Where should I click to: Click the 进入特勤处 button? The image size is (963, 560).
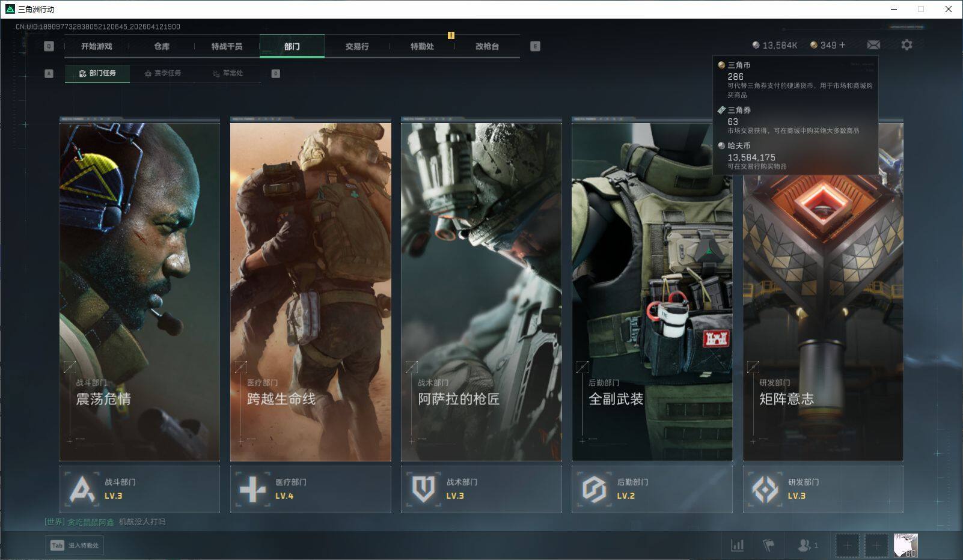pos(75,546)
